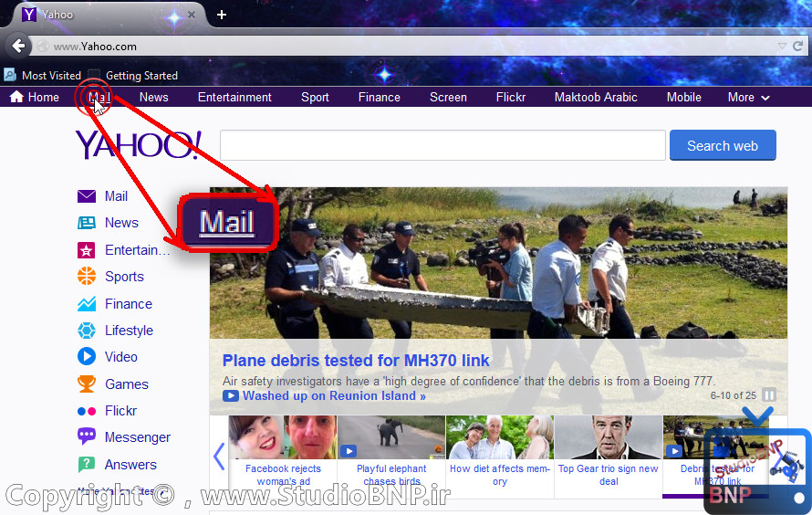Image resolution: width=812 pixels, height=515 pixels.
Task: Click the MH370 debris main photo
Action: click(x=498, y=263)
